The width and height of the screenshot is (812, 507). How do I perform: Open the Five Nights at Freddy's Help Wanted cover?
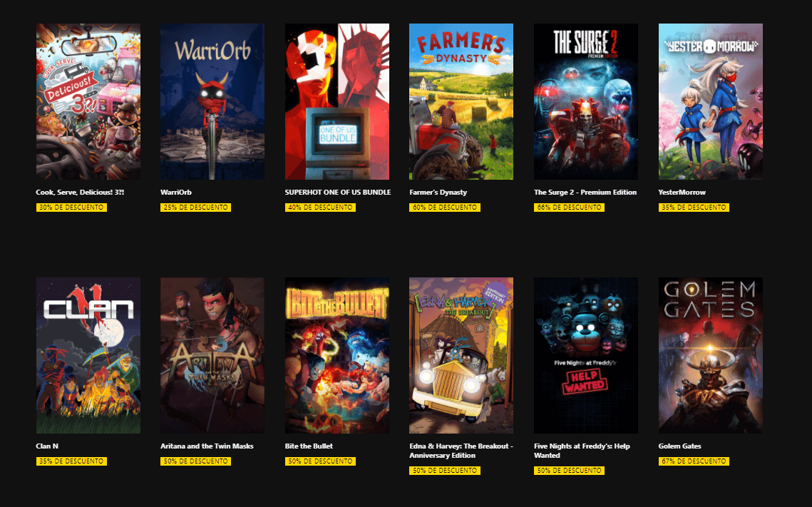pos(586,355)
